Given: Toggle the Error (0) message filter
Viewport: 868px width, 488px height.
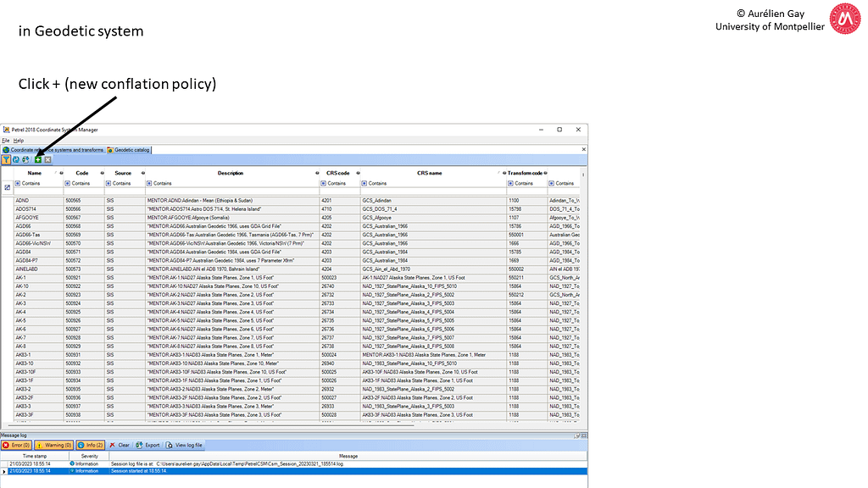Looking at the screenshot, I should [x=17, y=444].
